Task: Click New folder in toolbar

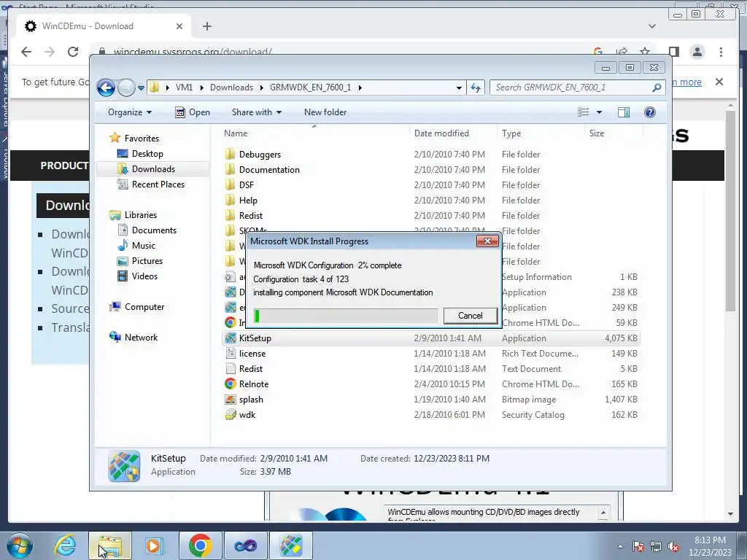Action: [325, 112]
